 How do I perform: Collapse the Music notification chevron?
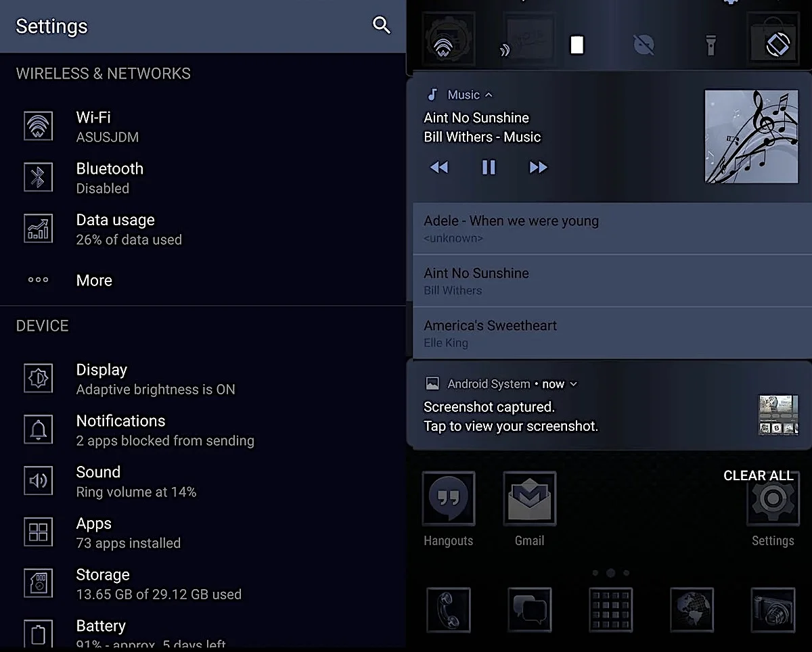(489, 95)
